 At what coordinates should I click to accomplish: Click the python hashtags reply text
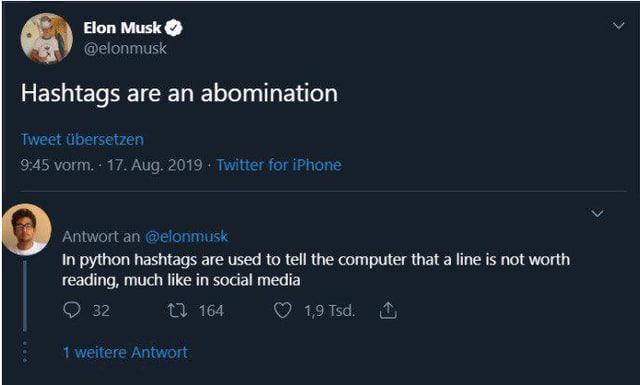click(316, 269)
